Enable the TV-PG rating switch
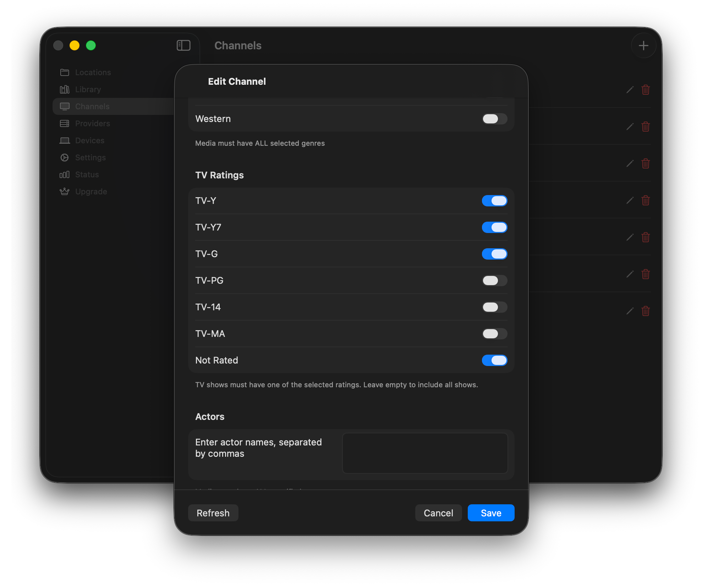Image resolution: width=702 pixels, height=588 pixels. pos(494,281)
